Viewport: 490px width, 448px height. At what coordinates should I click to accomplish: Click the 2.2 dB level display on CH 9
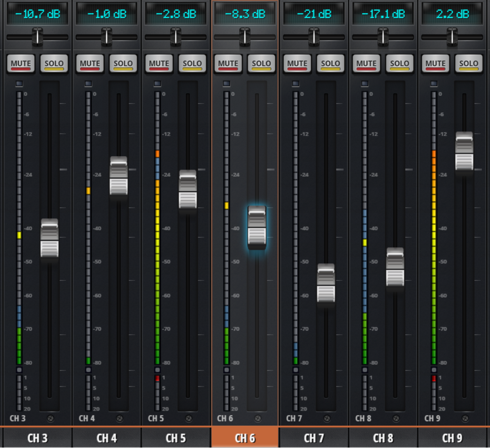(452, 14)
